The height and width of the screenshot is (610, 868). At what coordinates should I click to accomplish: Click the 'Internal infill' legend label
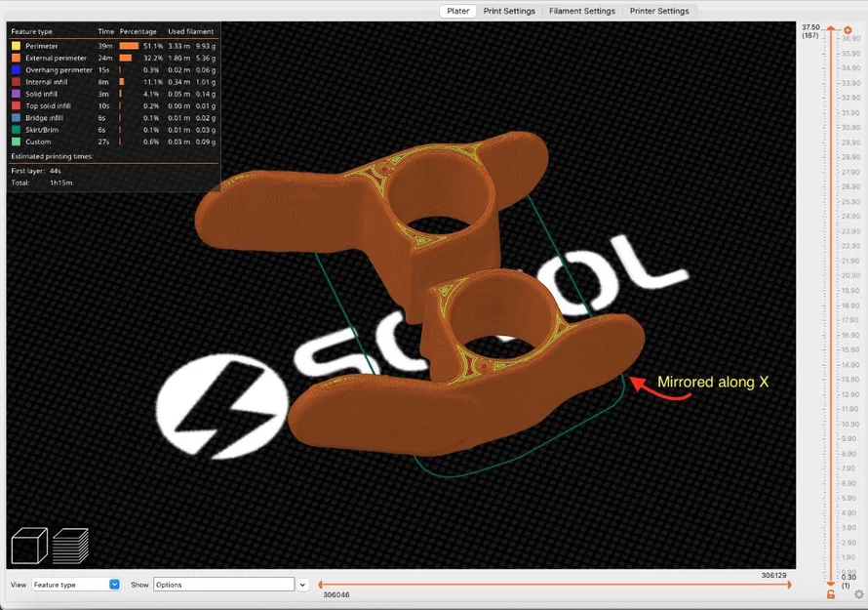47,82
